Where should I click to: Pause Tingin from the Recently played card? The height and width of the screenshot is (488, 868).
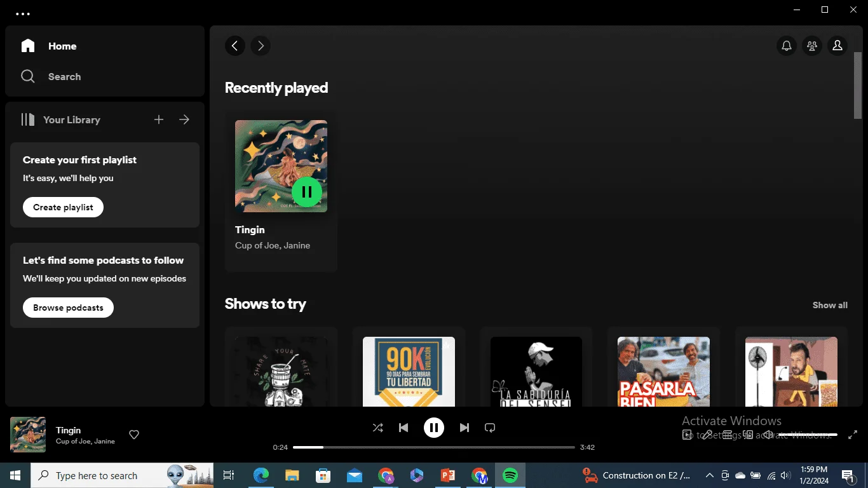tap(307, 192)
